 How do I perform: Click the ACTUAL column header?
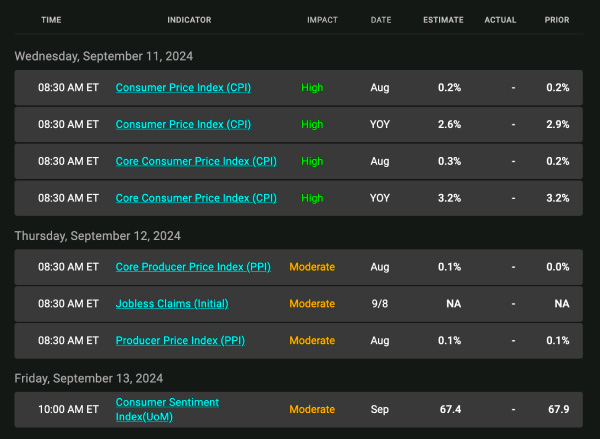point(502,20)
